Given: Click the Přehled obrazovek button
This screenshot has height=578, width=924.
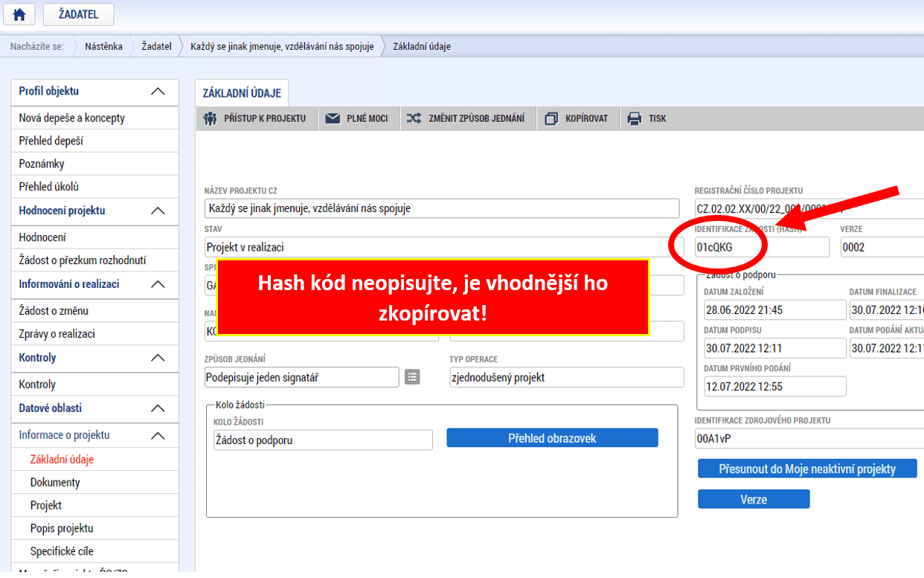Looking at the screenshot, I should (x=552, y=438).
